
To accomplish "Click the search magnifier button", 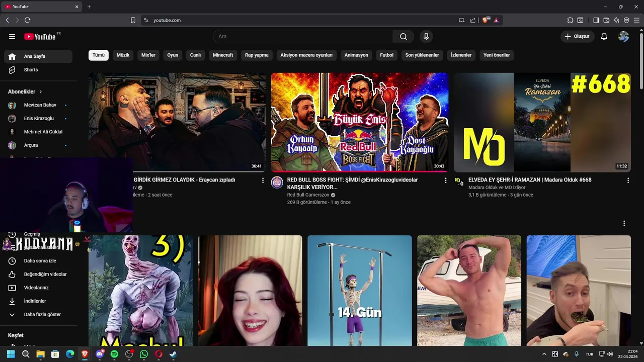I will (x=404, y=37).
